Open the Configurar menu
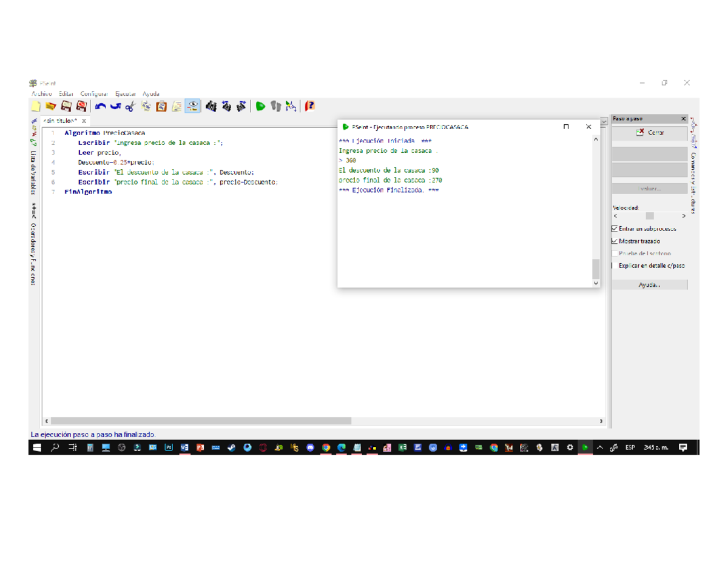The width and height of the screenshot is (728, 562). pyautogui.click(x=94, y=94)
